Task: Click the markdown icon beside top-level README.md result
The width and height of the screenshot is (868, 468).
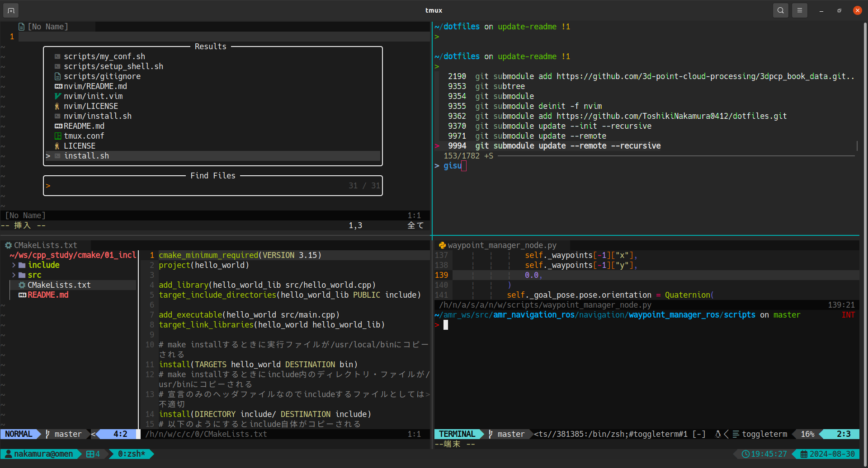Action: [x=58, y=126]
